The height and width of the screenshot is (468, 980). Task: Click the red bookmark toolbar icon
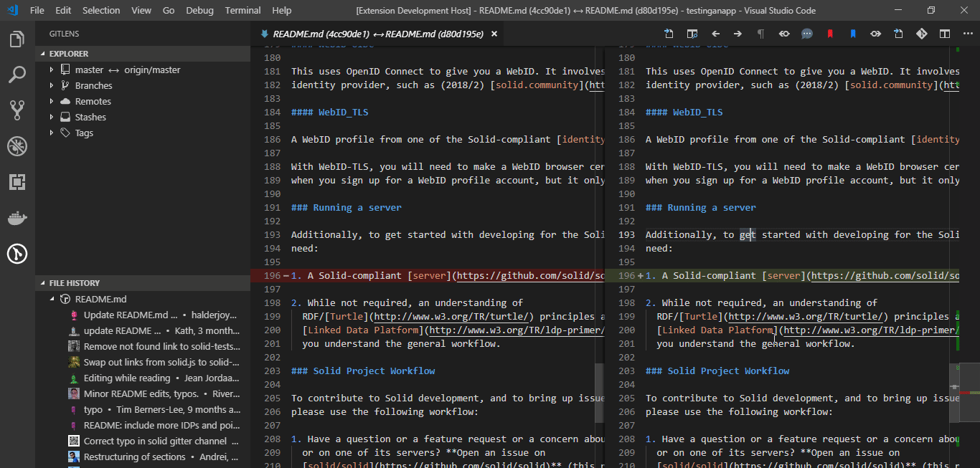tap(830, 34)
